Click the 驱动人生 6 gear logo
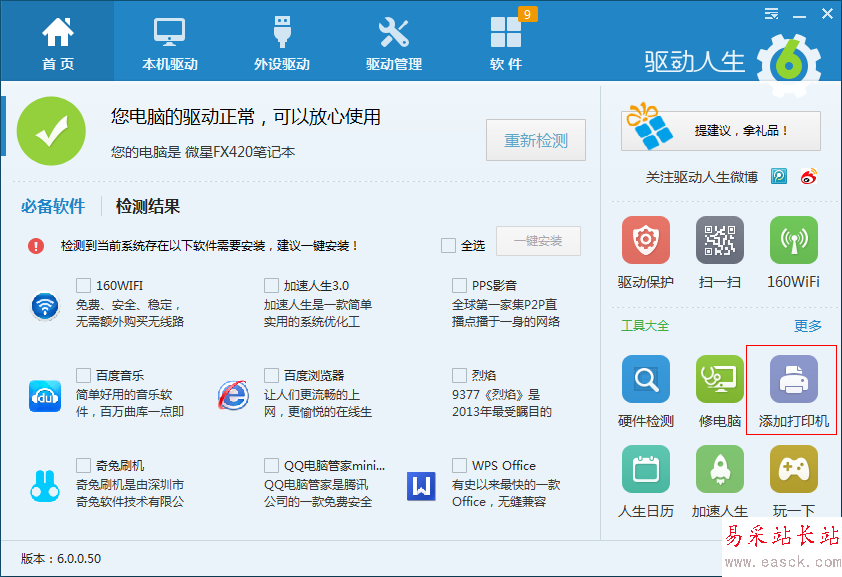This screenshot has height=577, width=842. [x=789, y=64]
